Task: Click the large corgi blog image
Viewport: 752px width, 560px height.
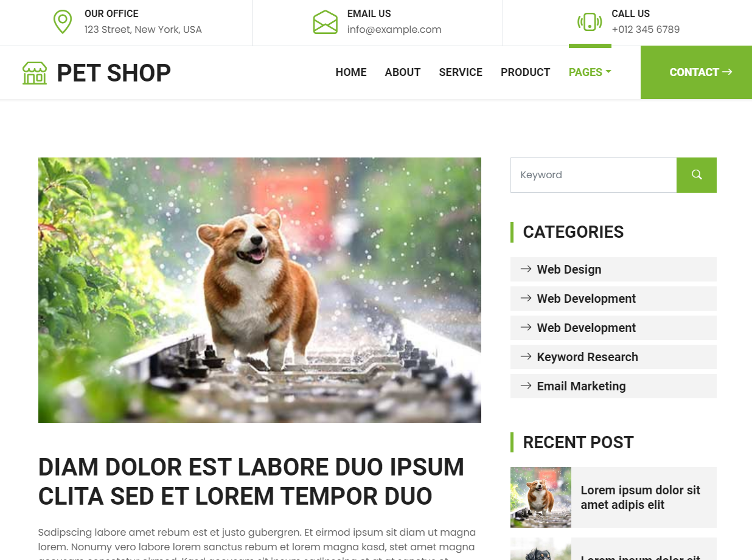Action: pyautogui.click(x=260, y=290)
